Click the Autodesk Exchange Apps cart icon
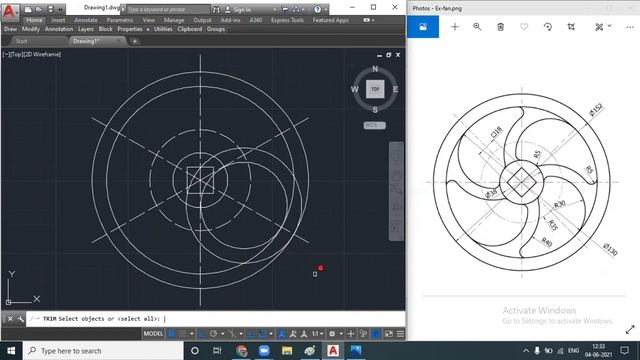The width and height of the screenshot is (640, 360). (285, 9)
